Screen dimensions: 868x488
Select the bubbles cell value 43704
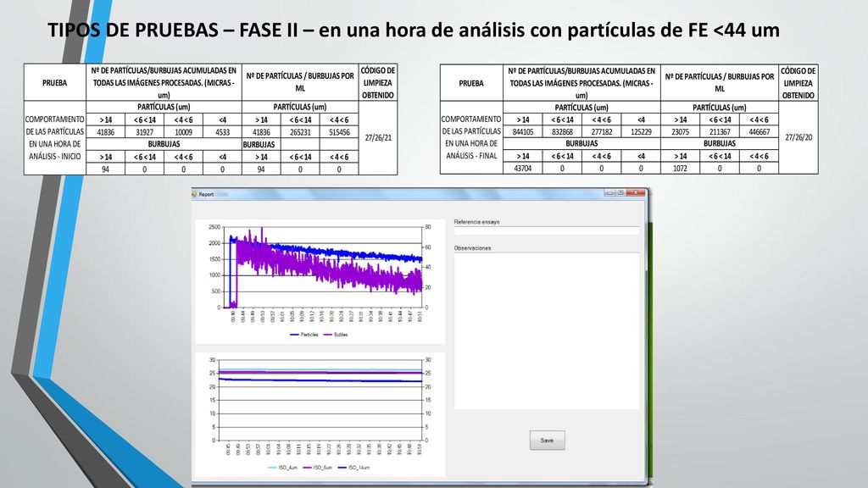click(522, 169)
